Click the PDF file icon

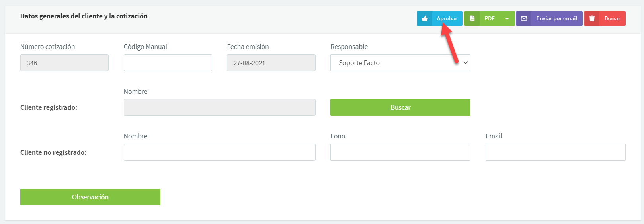pyautogui.click(x=472, y=19)
